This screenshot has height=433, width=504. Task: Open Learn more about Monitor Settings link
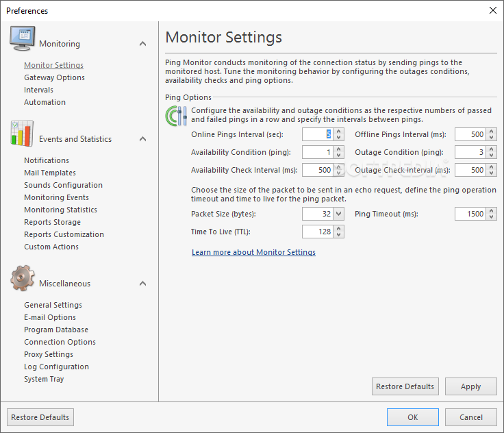pyautogui.click(x=253, y=252)
